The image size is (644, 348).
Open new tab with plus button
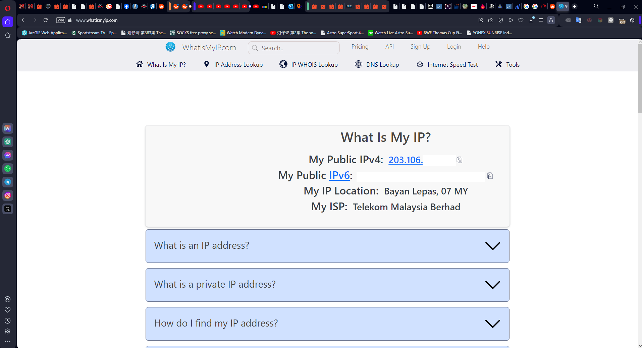[575, 6]
